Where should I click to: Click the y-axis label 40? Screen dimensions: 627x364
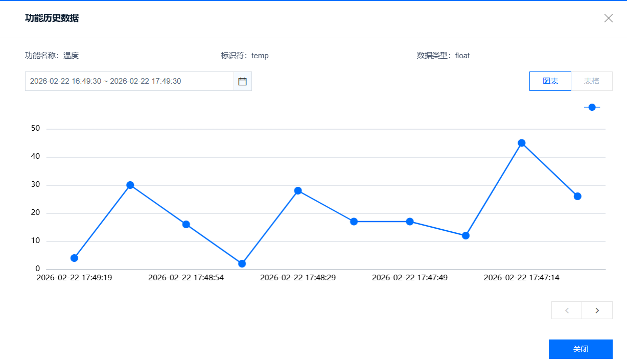35,157
